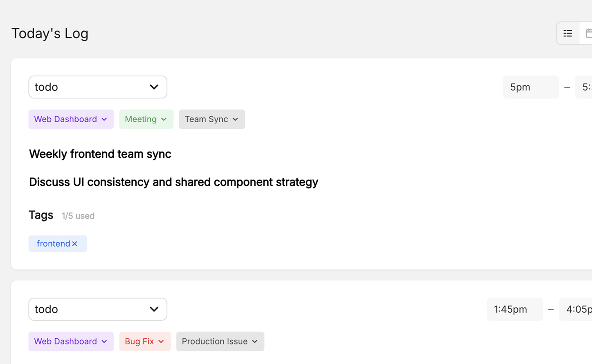This screenshot has height=364, width=592.
Task: Open the Bug Fix category chip
Action: click(145, 341)
